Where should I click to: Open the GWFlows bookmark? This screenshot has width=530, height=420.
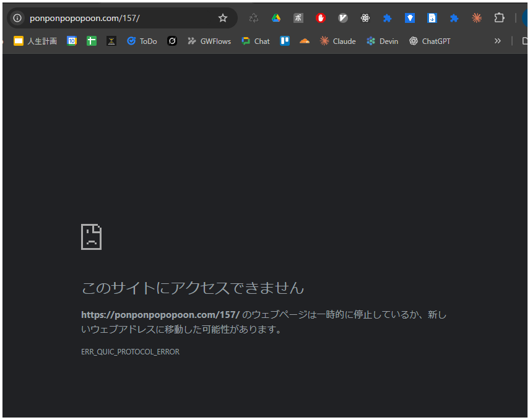[209, 41]
